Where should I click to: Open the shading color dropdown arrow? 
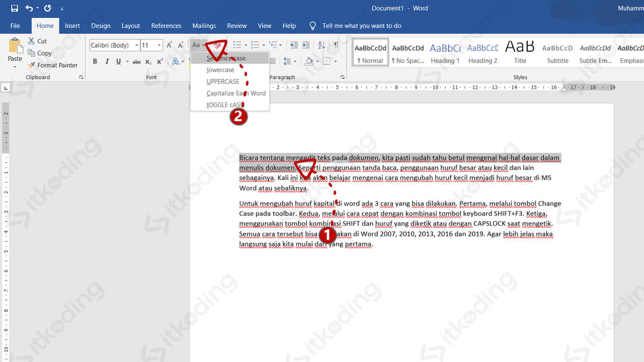[x=317, y=61]
